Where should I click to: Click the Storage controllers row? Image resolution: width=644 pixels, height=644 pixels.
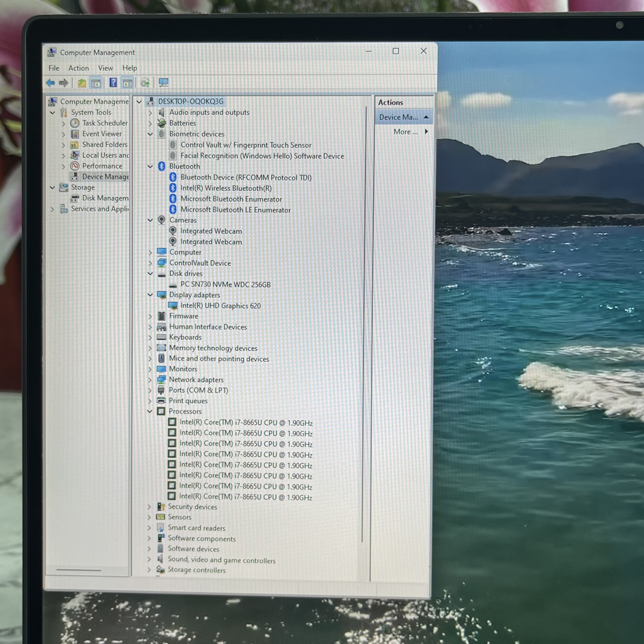(196, 570)
